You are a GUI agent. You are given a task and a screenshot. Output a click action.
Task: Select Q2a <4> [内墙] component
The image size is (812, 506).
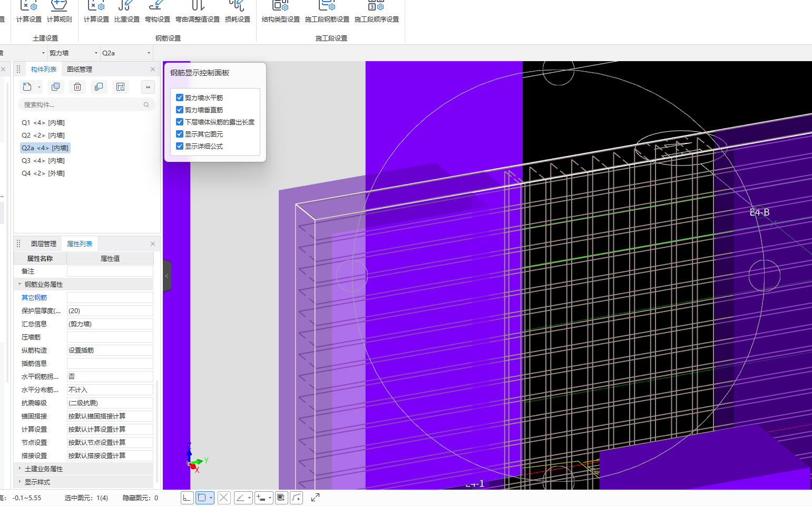pos(45,148)
